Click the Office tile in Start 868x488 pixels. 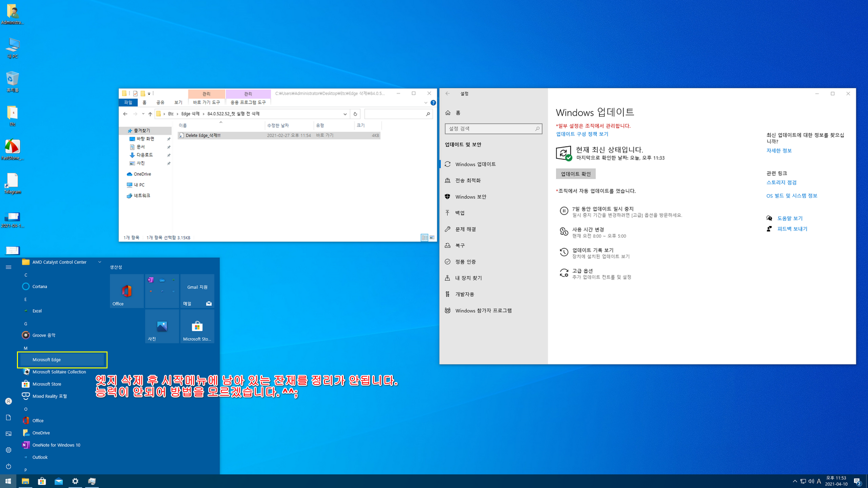pos(127,291)
